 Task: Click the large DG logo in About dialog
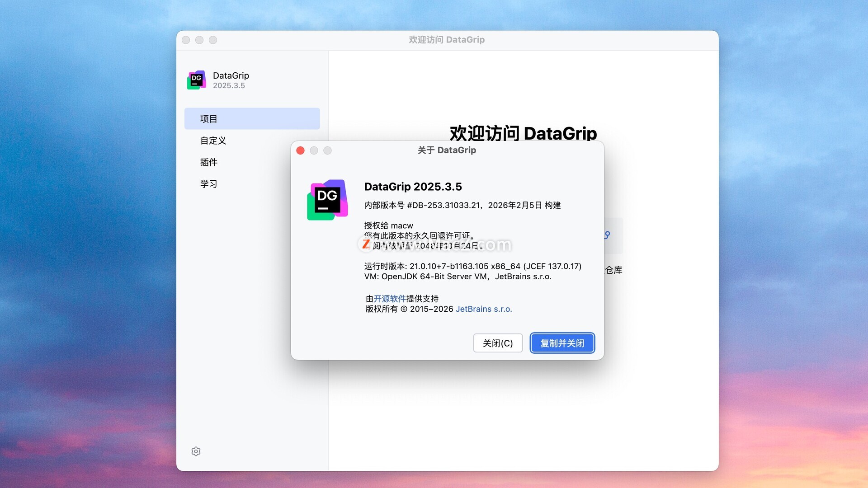[x=327, y=200]
